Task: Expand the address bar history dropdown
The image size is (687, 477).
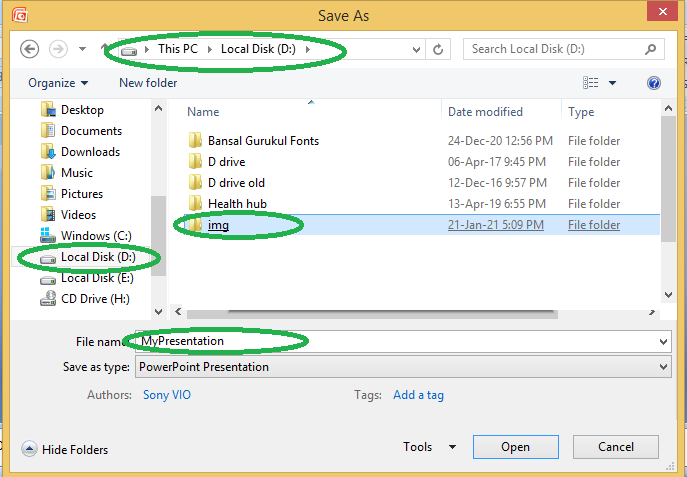Action: click(415, 49)
